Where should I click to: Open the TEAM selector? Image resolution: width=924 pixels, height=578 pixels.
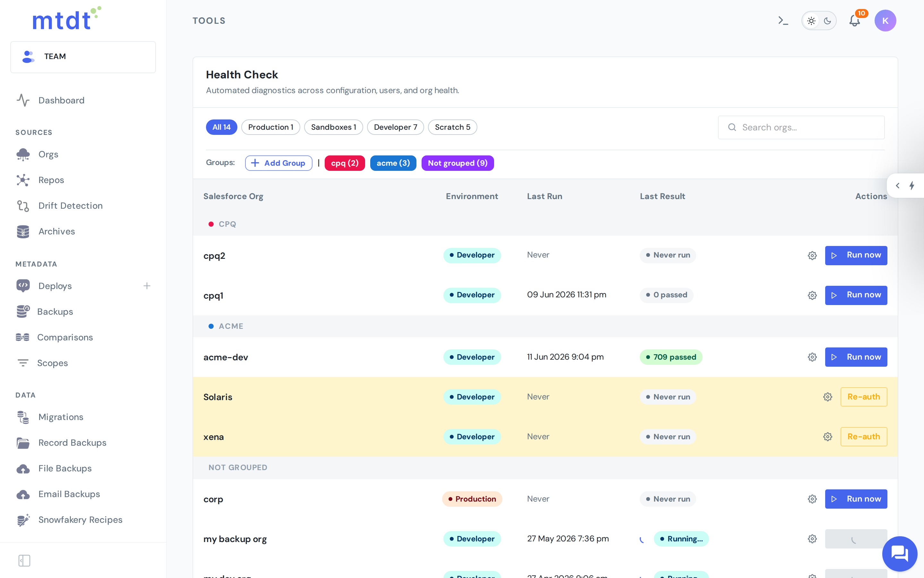[83, 57]
